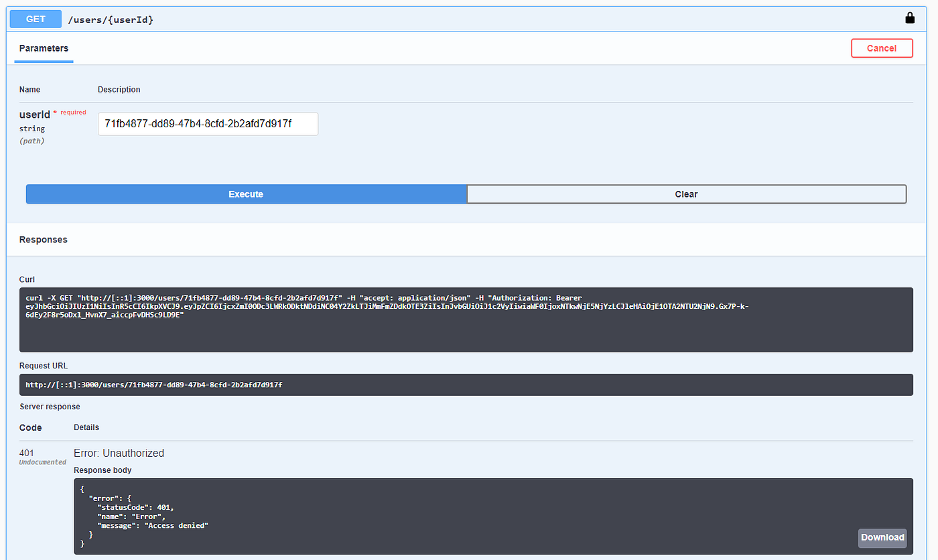Click the required userId parameter name

pyautogui.click(x=35, y=114)
